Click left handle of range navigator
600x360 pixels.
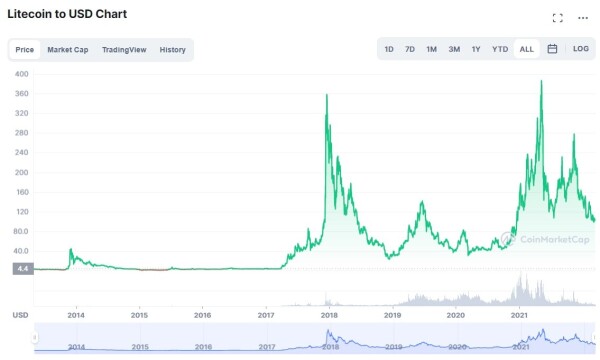click(34, 337)
